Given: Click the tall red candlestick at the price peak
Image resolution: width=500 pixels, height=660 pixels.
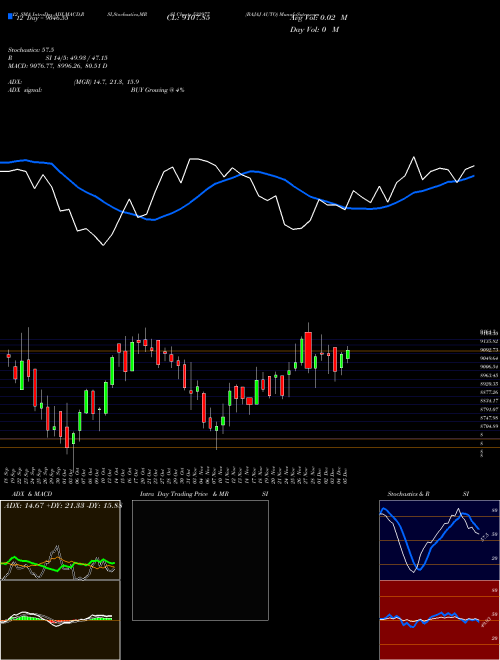Looking at the screenshot, I should pos(309,350).
